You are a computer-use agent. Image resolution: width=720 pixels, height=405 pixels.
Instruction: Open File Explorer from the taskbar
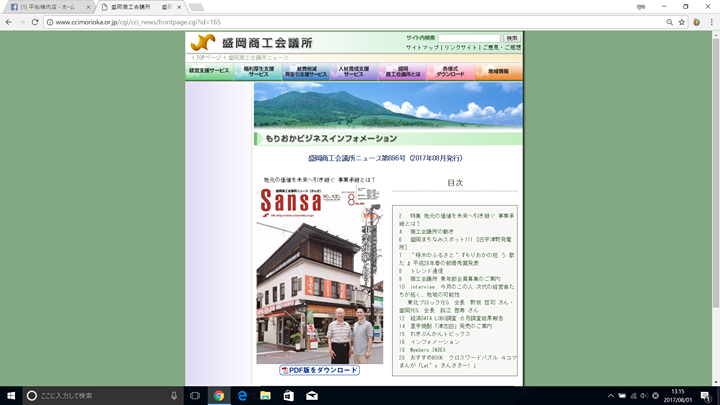[264, 395]
